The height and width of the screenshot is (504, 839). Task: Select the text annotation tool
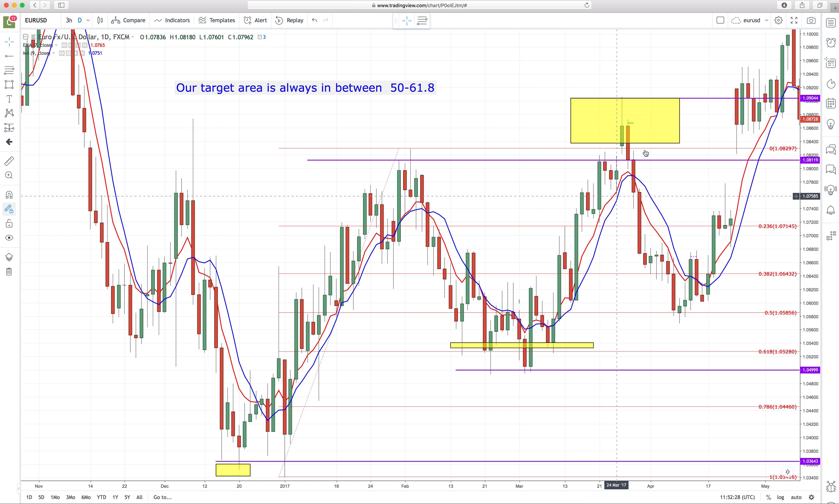click(x=9, y=99)
